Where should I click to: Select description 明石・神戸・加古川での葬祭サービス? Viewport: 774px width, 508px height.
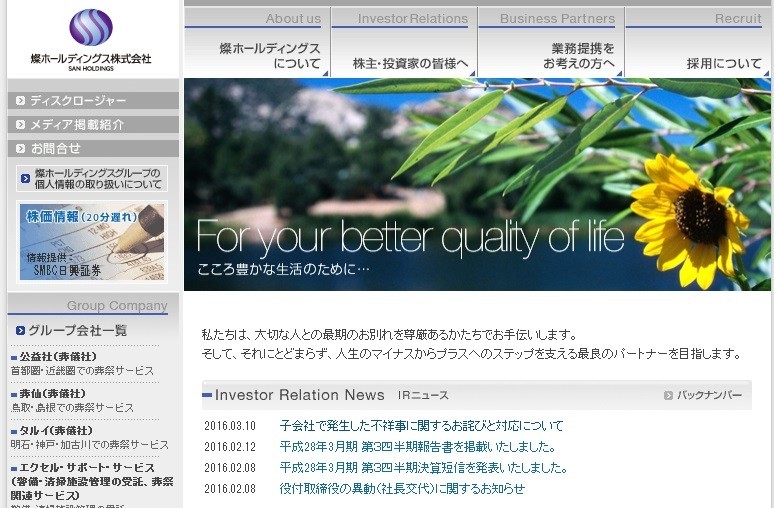[90, 445]
